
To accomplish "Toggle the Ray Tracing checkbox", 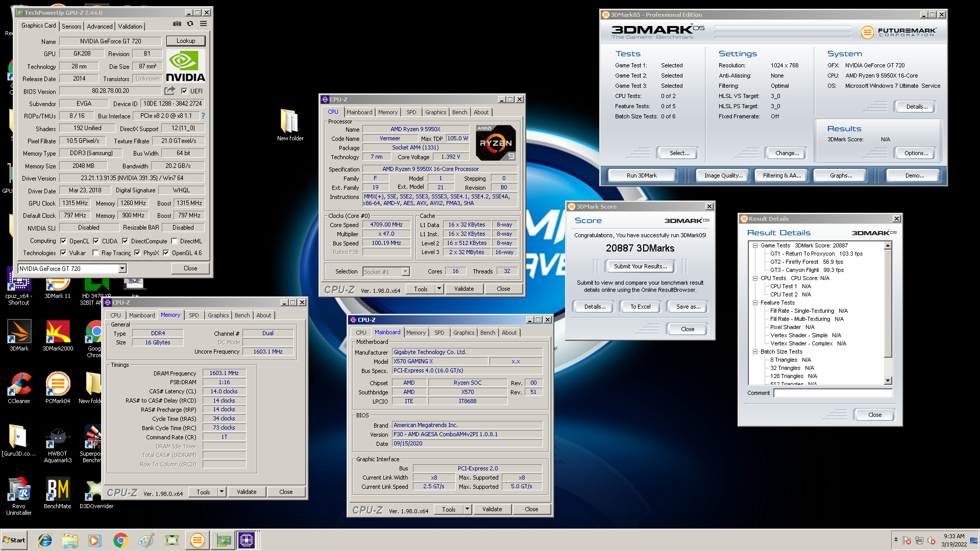I will click(x=95, y=253).
